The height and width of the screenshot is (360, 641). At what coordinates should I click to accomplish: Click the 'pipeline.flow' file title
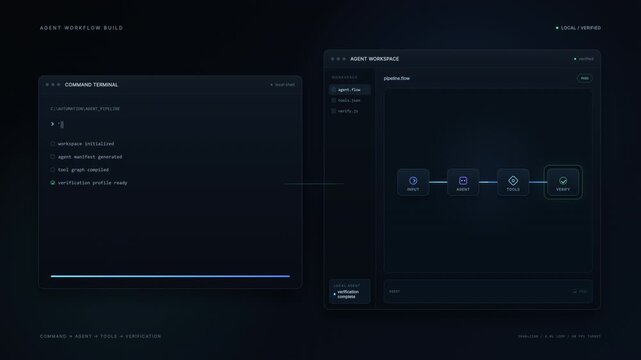[397, 78]
